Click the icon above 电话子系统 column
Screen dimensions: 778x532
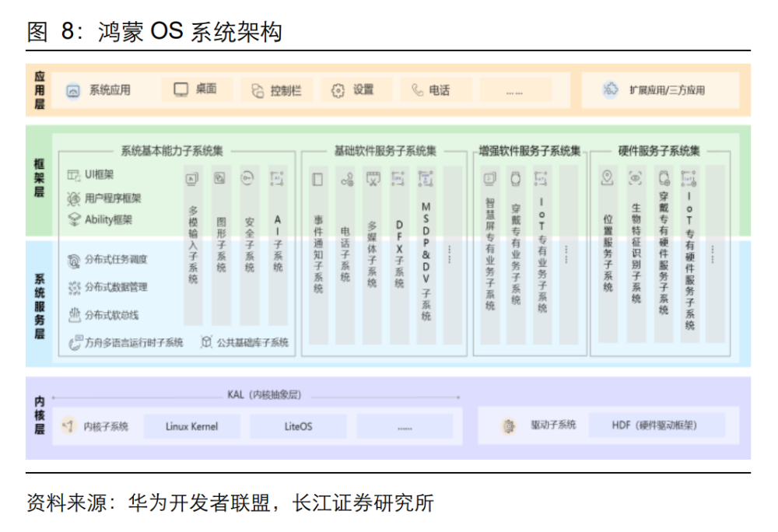[x=347, y=180]
